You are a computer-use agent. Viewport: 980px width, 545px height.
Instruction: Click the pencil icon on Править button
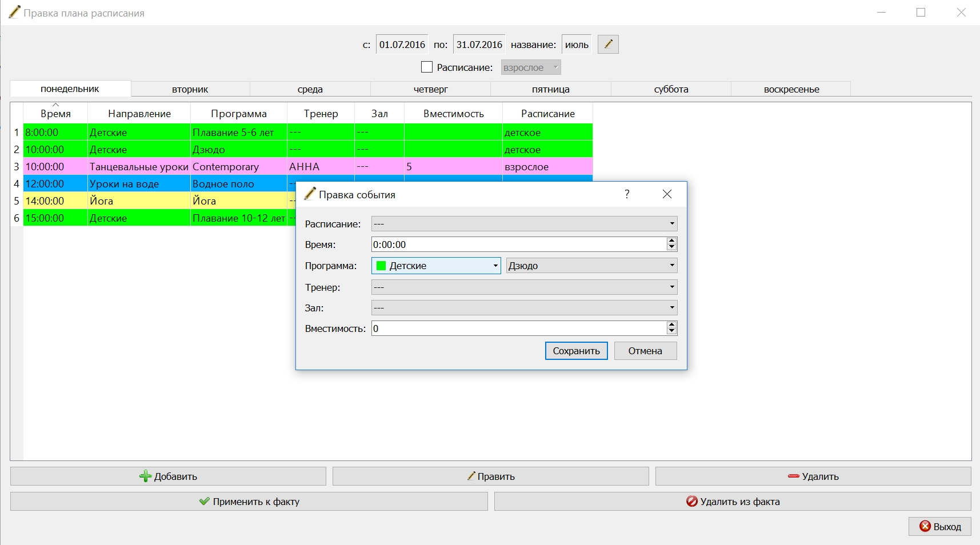[471, 476]
